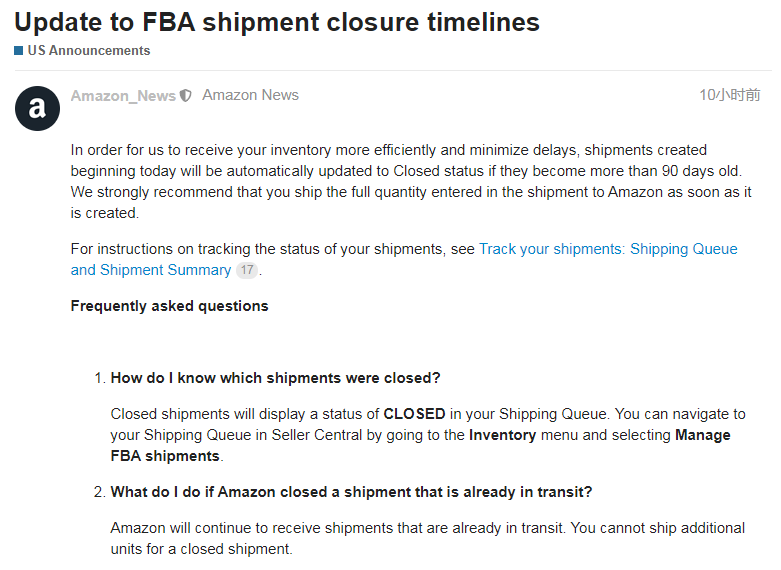
Task: Click the 'Frequently asked questions' heading
Action: [x=169, y=305]
